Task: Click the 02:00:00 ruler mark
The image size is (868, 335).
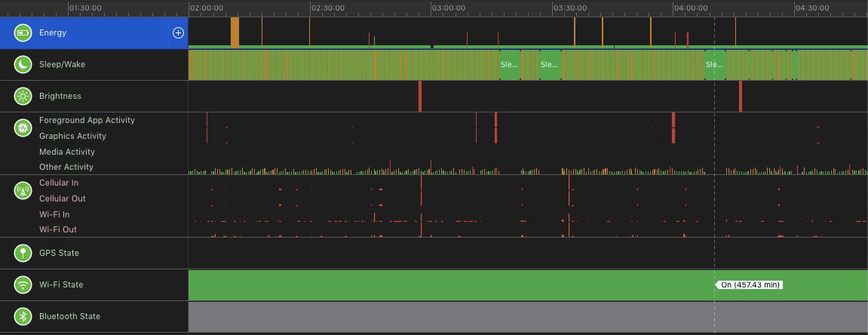Action: coord(207,8)
